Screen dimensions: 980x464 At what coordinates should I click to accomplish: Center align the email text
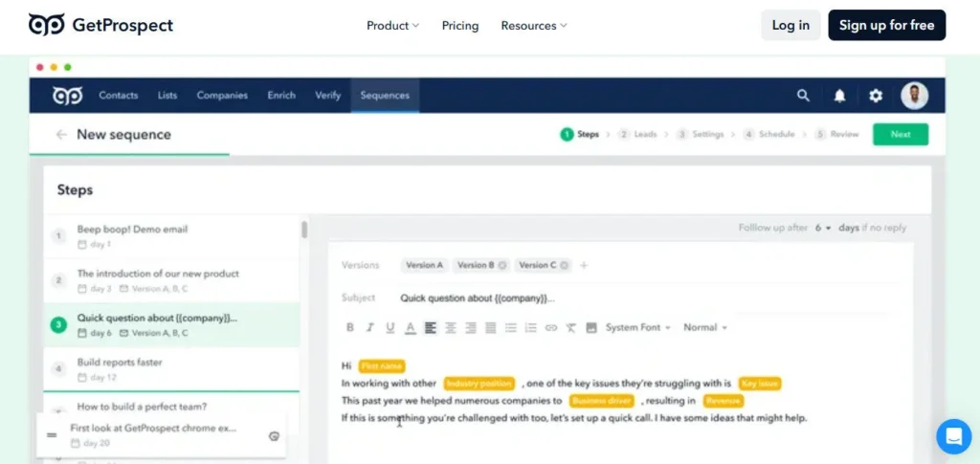tap(451, 328)
